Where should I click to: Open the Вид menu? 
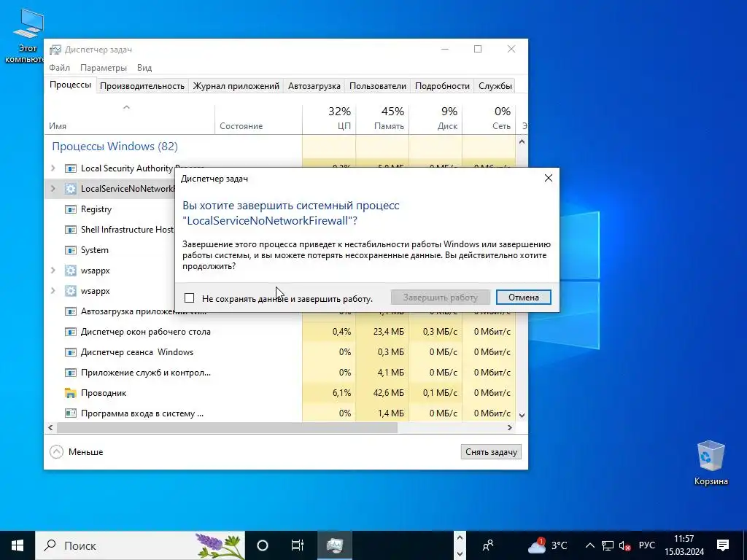pos(144,68)
